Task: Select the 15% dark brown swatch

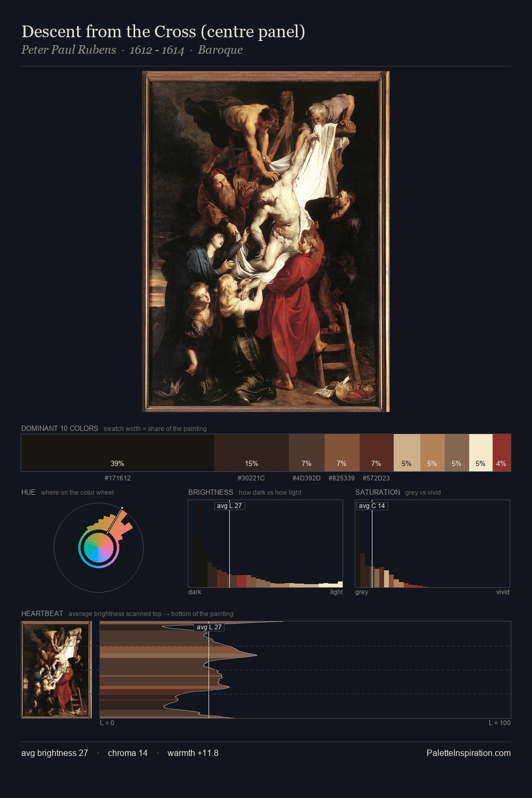Action: (252, 453)
